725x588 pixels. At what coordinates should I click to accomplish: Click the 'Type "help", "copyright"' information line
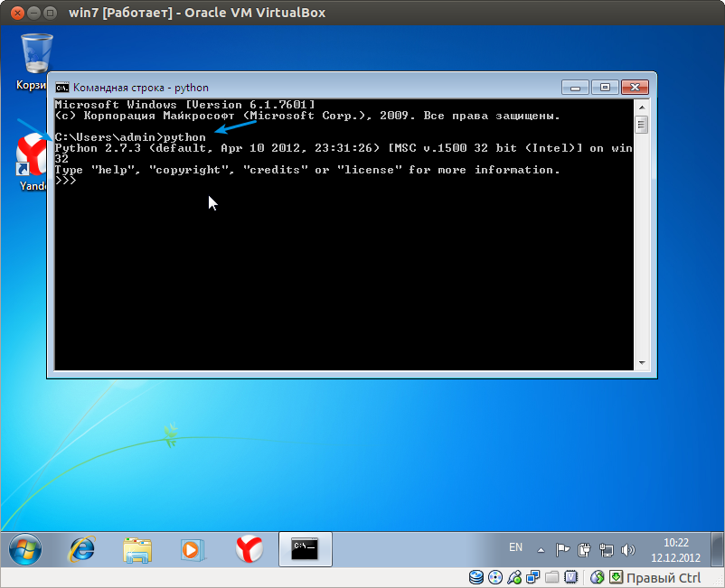[x=307, y=170]
